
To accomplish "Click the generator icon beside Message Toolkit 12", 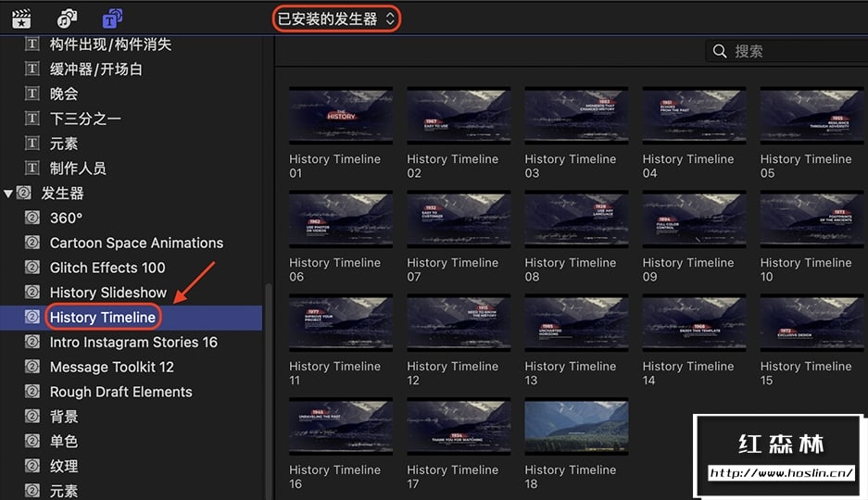I will tap(32, 366).
